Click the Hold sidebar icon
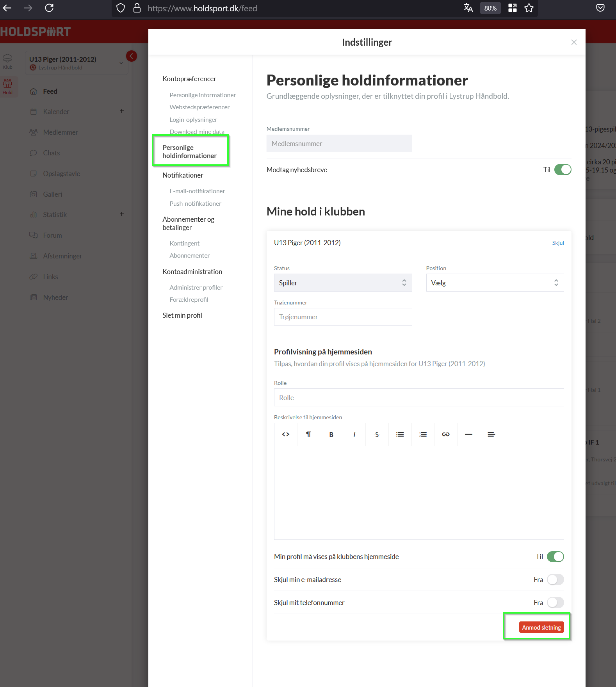The image size is (616, 687). [7, 87]
